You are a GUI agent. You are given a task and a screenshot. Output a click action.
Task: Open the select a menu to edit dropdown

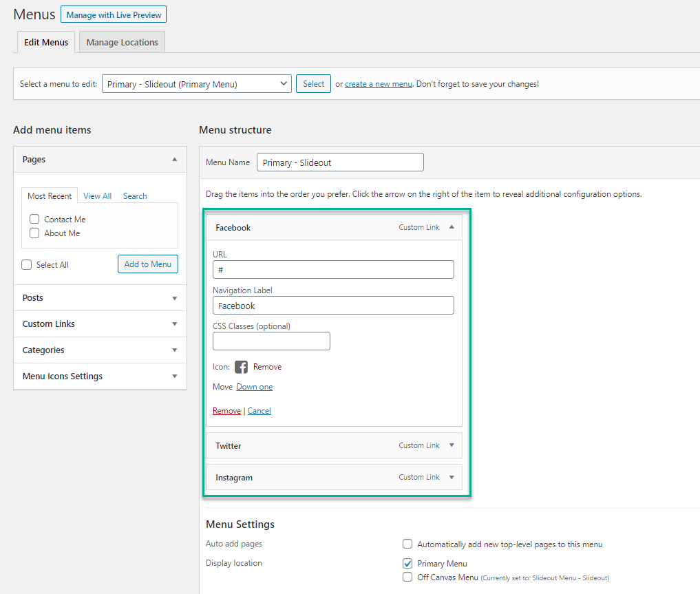[196, 84]
